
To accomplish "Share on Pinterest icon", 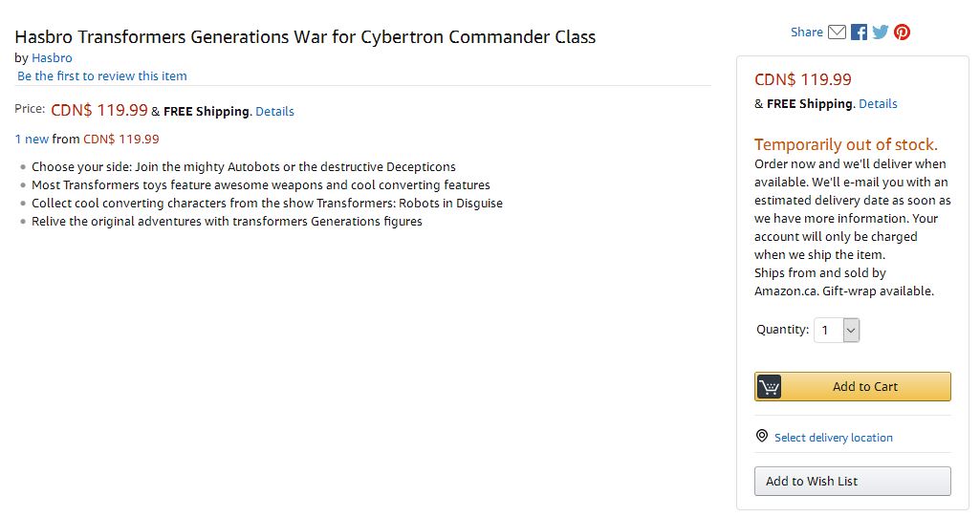I will point(902,32).
